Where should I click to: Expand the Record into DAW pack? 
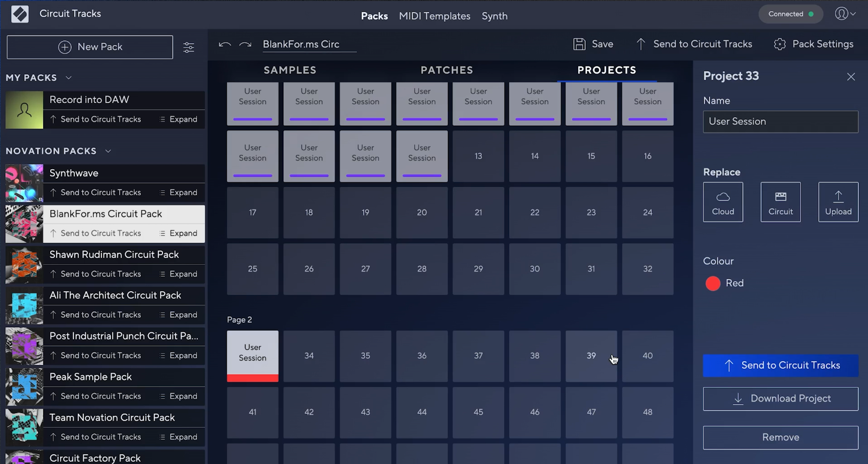click(178, 119)
